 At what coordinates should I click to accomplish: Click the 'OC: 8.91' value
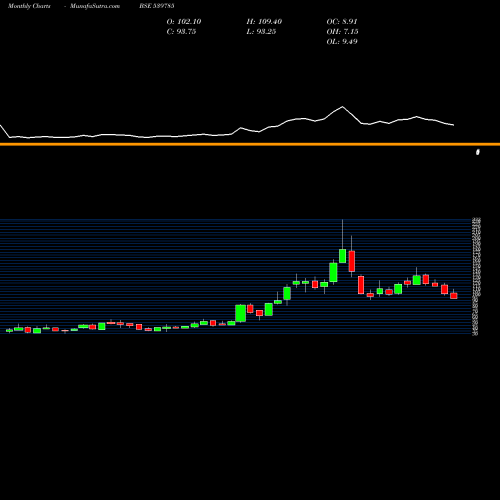point(342,22)
